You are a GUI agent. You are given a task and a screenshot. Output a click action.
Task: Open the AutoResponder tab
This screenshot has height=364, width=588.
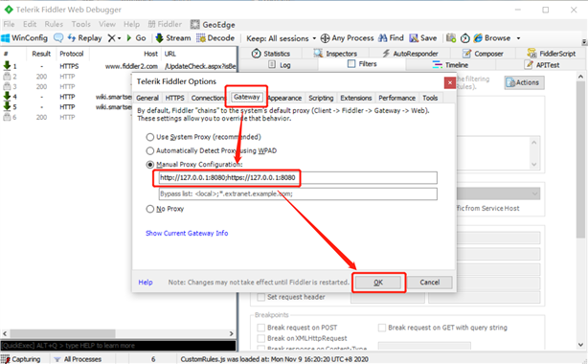[x=410, y=54]
